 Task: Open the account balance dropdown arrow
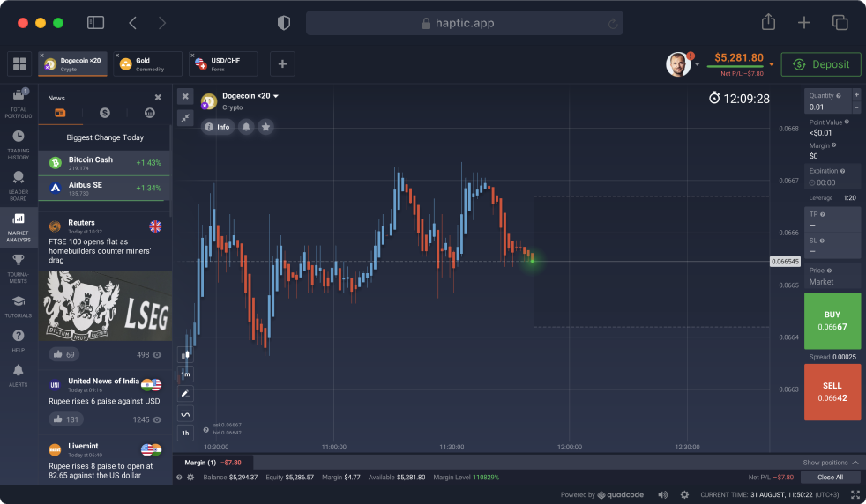click(x=772, y=63)
